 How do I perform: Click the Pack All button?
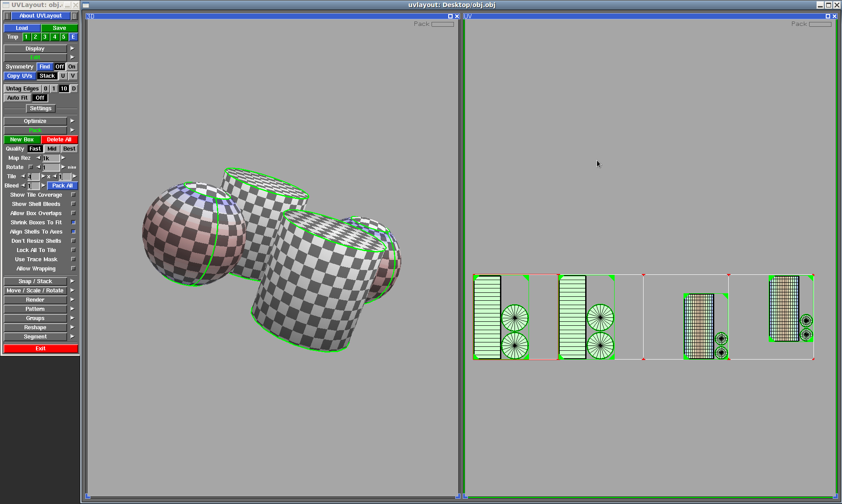(x=62, y=186)
